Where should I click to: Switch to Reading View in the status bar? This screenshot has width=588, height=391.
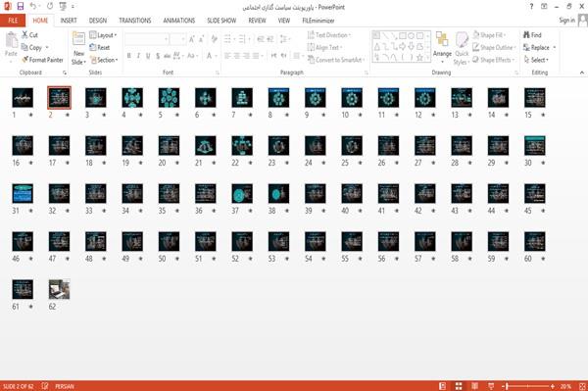pos(474,386)
